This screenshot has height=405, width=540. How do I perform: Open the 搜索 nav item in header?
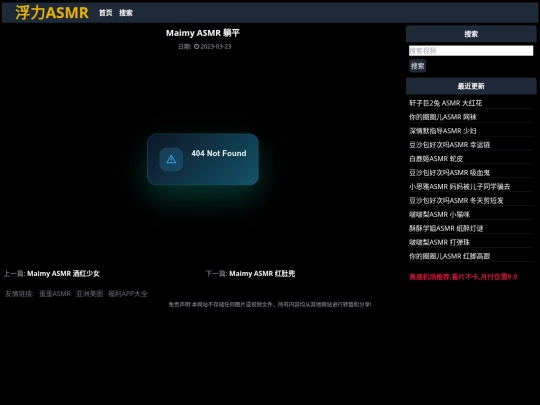(x=126, y=13)
